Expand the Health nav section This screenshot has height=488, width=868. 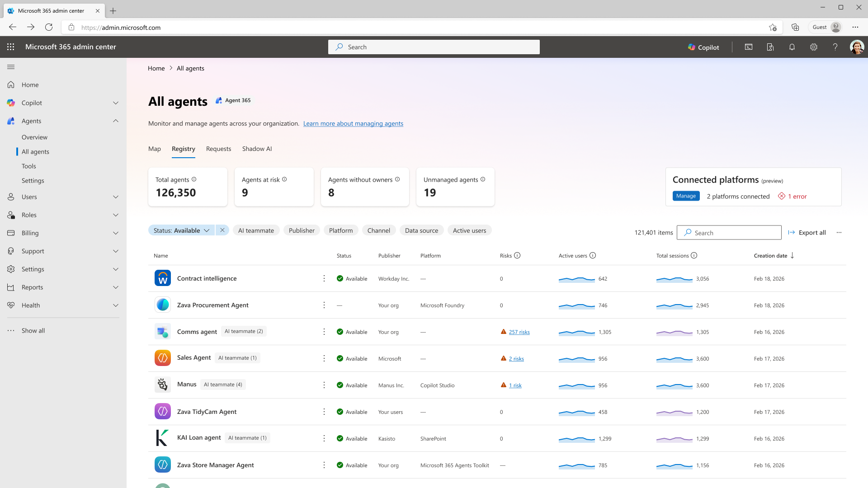click(x=116, y=305)
